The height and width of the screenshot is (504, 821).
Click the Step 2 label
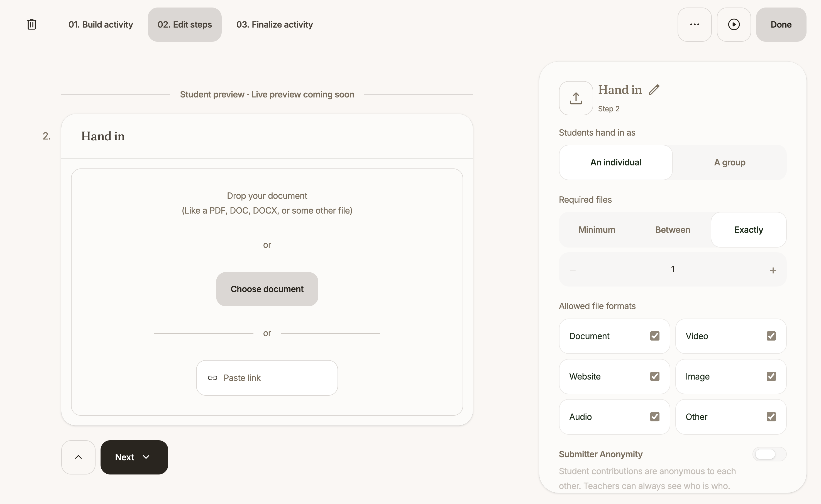click(x=609, y=109)
